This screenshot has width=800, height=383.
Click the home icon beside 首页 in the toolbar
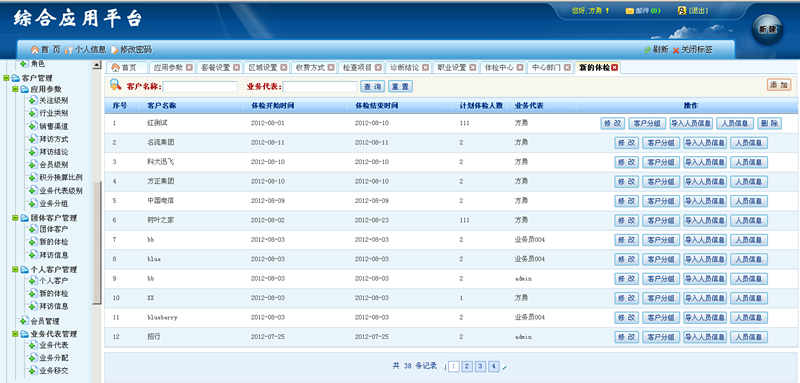click(x=35, y=49)
